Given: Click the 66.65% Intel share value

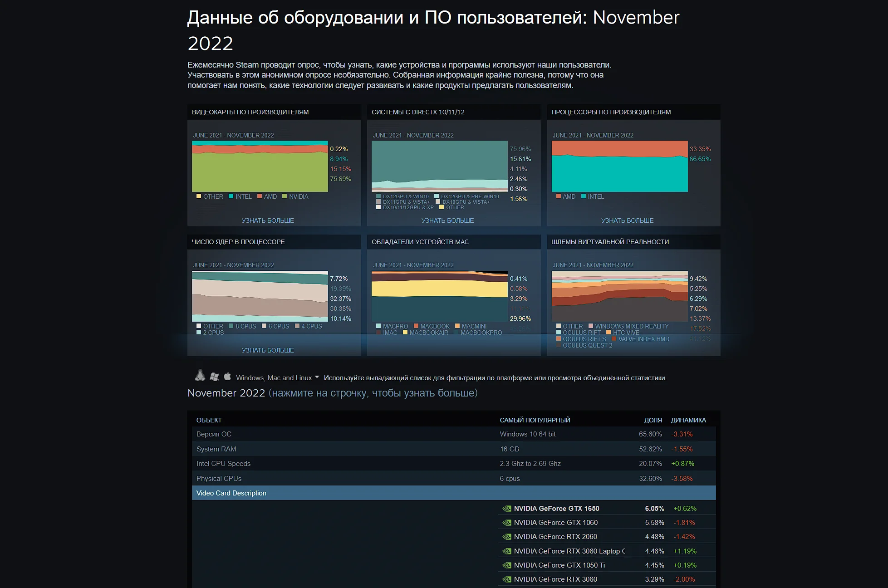Looking at the screenshot, I should coord(700,159).
